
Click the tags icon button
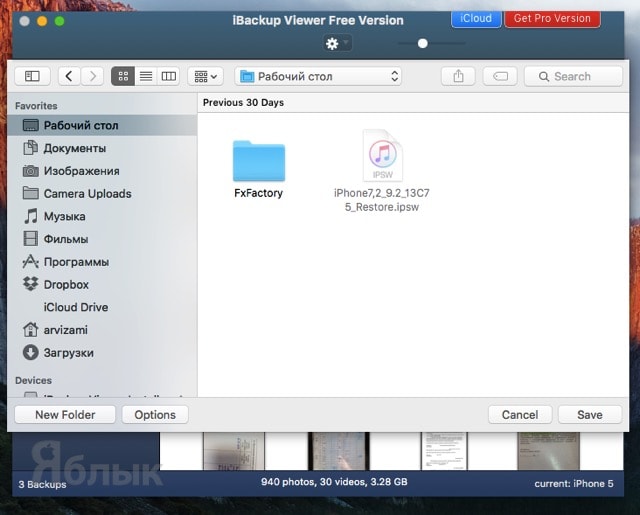pyautogui.click(x=499, y=76)
